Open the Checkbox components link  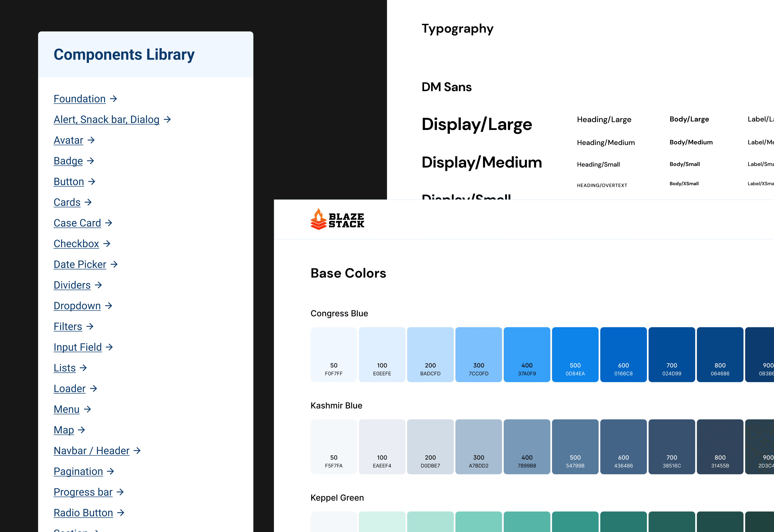76,244
